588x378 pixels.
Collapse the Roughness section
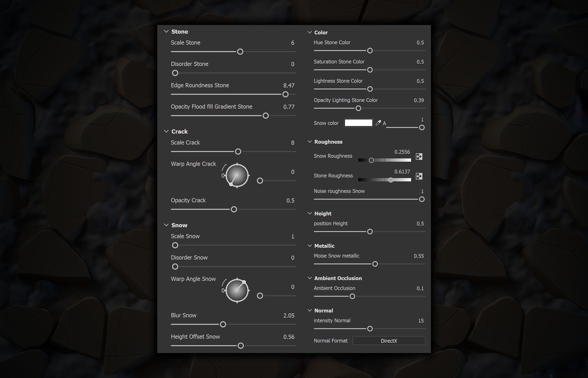[x=310, y=142]
